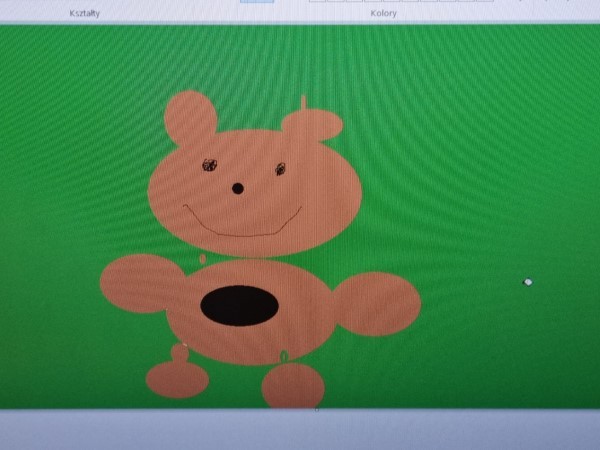Click the bear's flat right ear
The image size is (600, 450).
pos(312,125)
